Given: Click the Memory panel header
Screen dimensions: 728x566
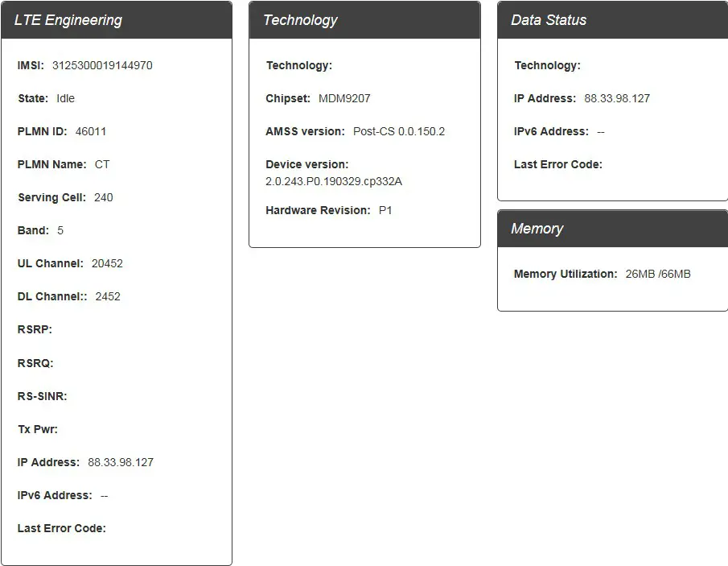Looking at the screenshot, I should click(537, 228).
